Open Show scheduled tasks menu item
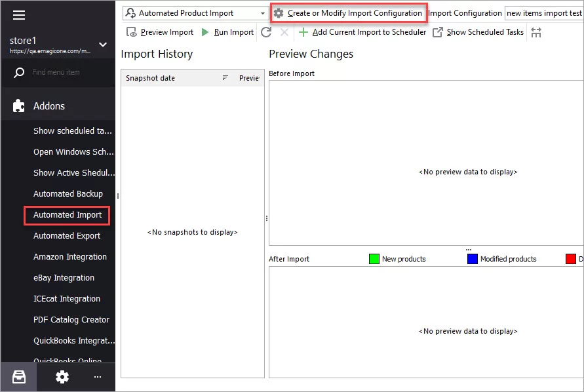The image size is (584, 392). [73, 131]
